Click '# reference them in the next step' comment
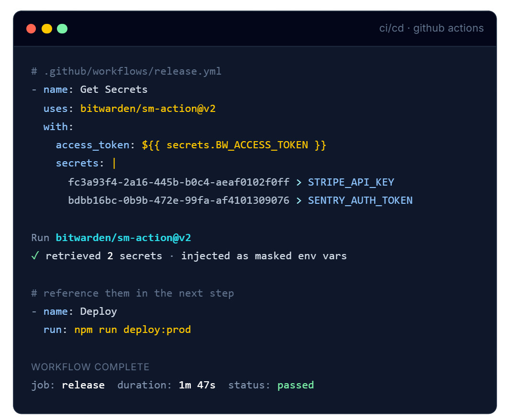Screen dimensions: 509x420 coord(133,293)
